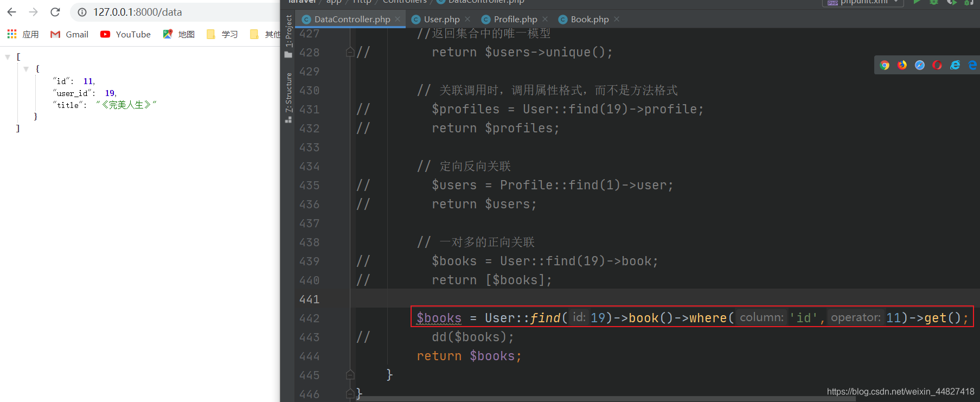Open page in Firefox from editor popup

[x=902, y=65]
